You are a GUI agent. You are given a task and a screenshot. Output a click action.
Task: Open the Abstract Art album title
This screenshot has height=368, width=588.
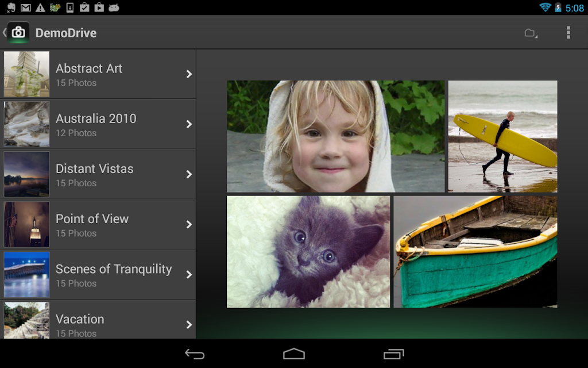89,68
